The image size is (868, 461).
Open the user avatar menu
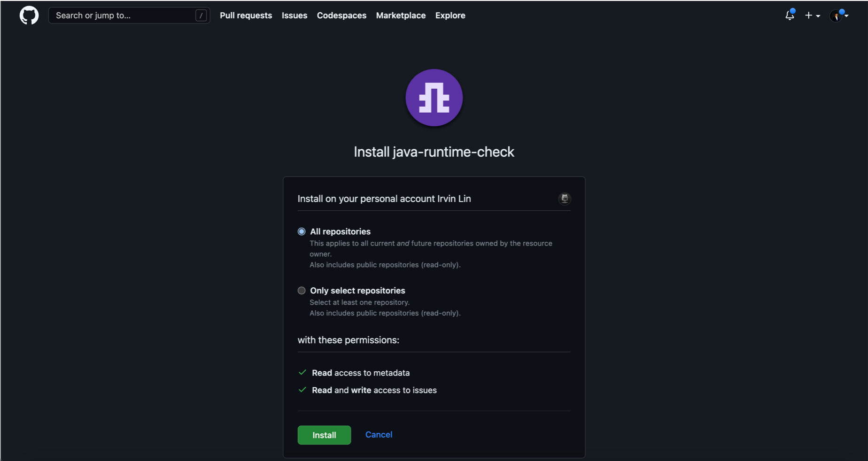click(x=839, y=15)
